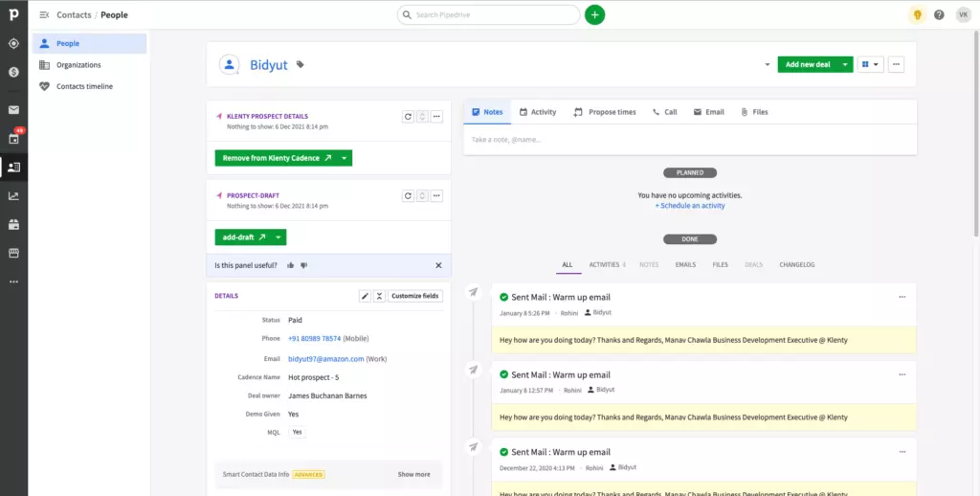Open options for first Warm up email
980x496 pixels.
[x=902, y=297]
